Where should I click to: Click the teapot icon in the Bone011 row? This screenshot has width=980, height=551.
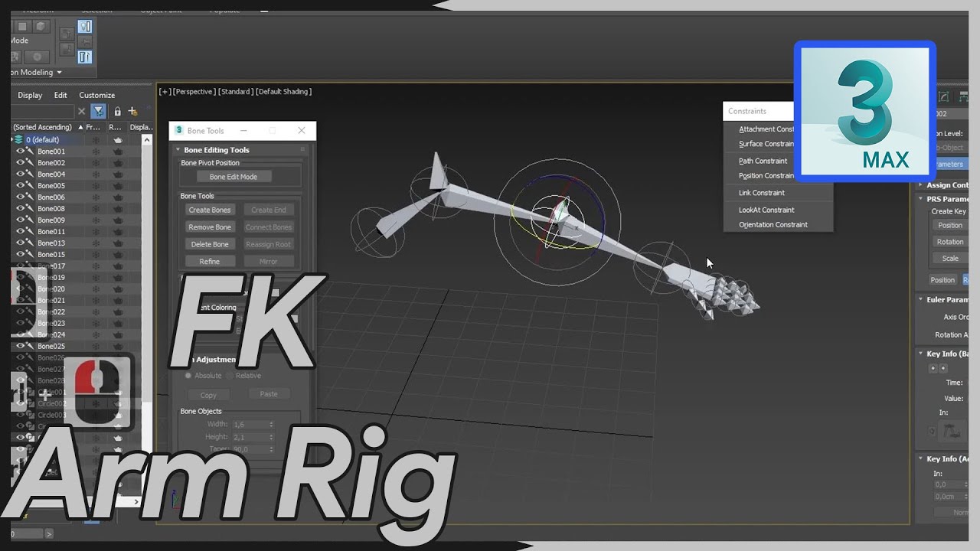(x=118, y=232)
